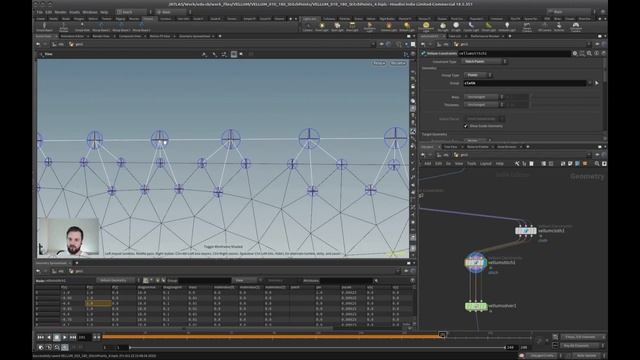Click the timeline current frame marker
640x360 pixels.
pyautogui.click(x=442, y=335)
